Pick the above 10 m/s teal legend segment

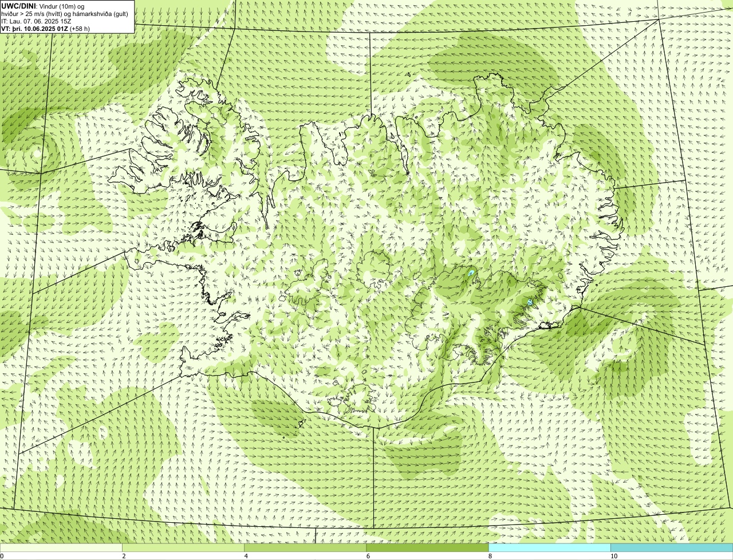coord(672,548)
